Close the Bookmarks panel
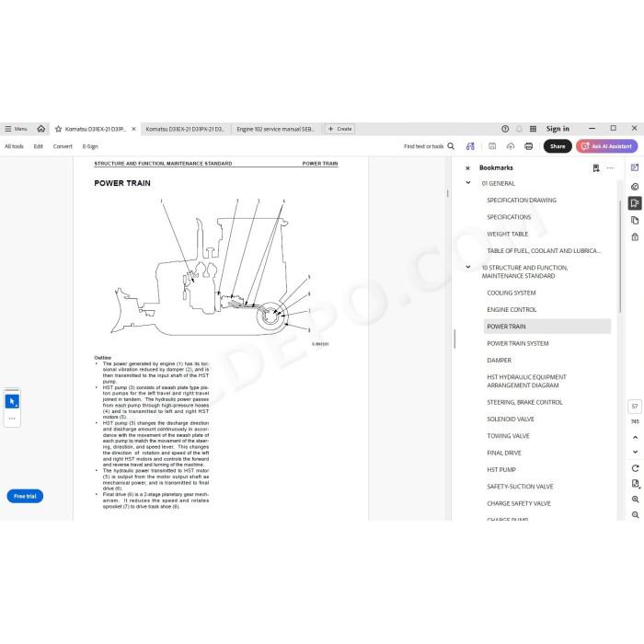The image size is (644, 644). pyautogui.click(x=467, y=168)
